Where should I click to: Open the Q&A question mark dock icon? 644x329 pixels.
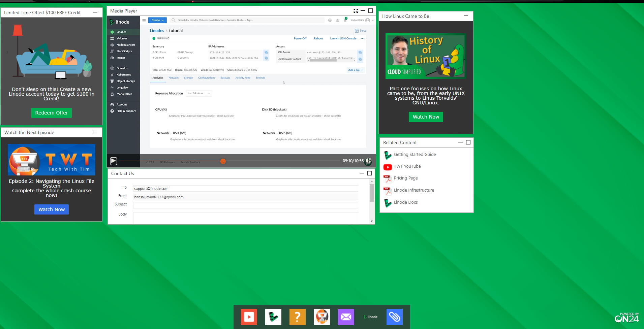click(x=298, y=317)
